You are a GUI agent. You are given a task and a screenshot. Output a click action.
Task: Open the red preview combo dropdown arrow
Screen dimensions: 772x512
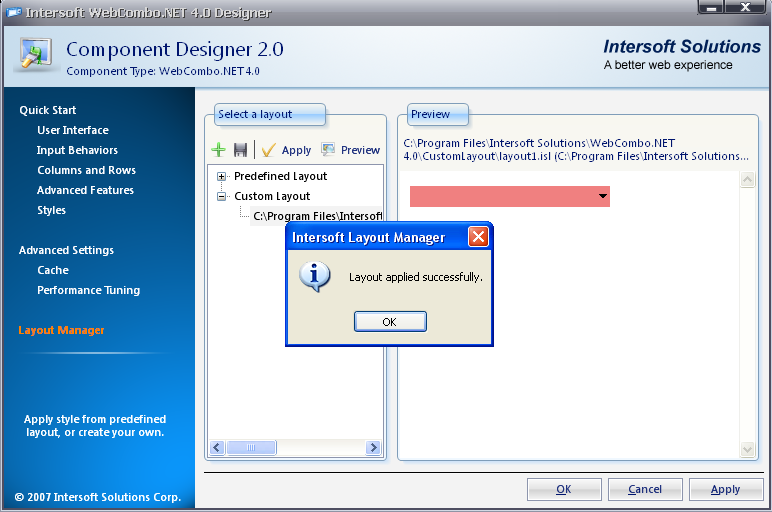(x=603, y=196)
